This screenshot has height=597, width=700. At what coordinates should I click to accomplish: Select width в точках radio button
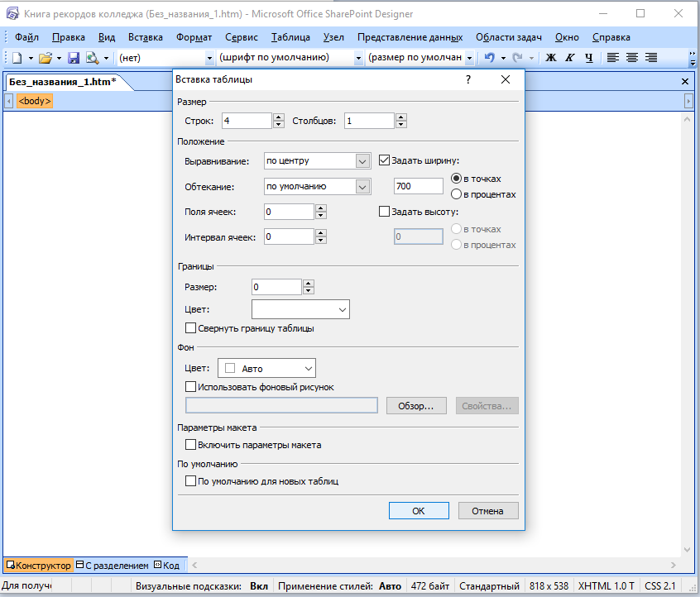click(456, 179)
